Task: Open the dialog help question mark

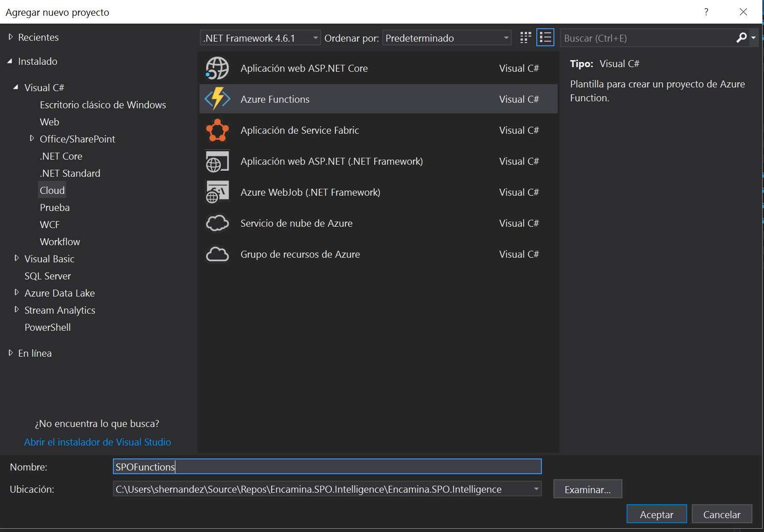Action: click(706, 12)
